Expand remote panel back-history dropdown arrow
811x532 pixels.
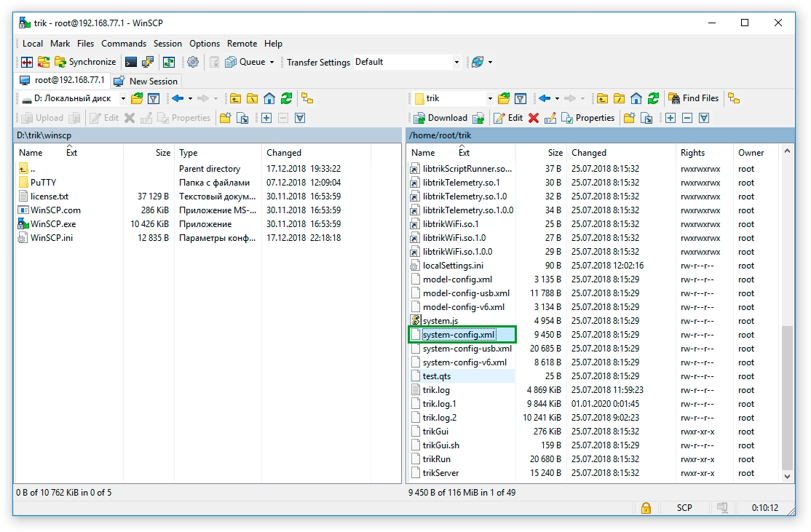[557, 98]
